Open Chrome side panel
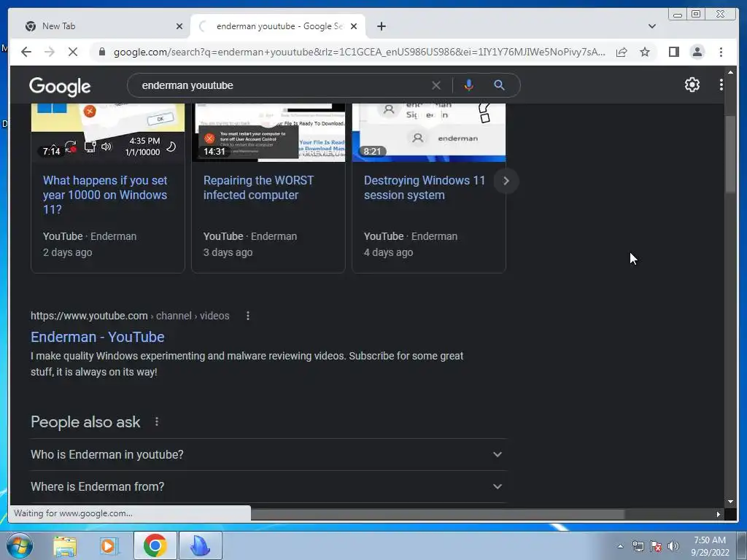The width and height of the screenshot is (747, 560). (673, 52)
